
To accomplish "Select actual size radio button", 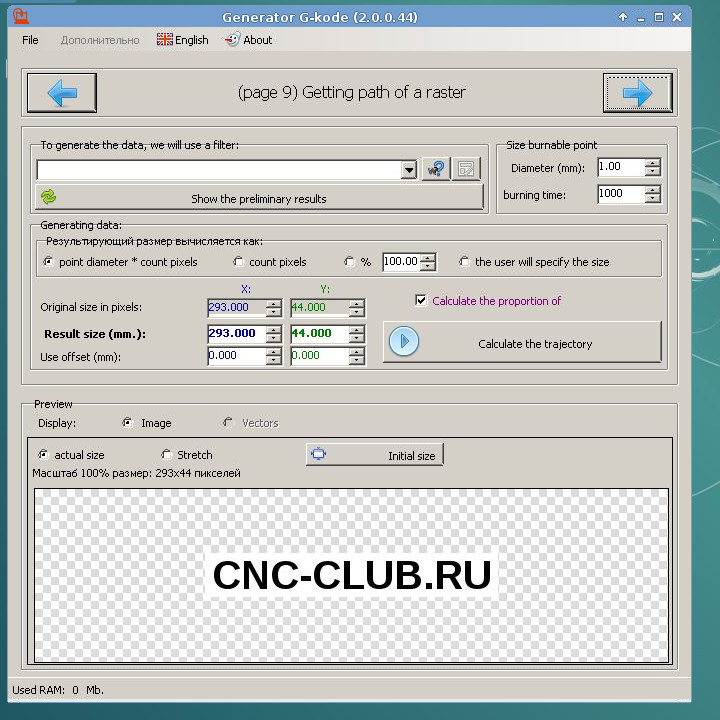I will pyautogui.click(x=72, y=455).
